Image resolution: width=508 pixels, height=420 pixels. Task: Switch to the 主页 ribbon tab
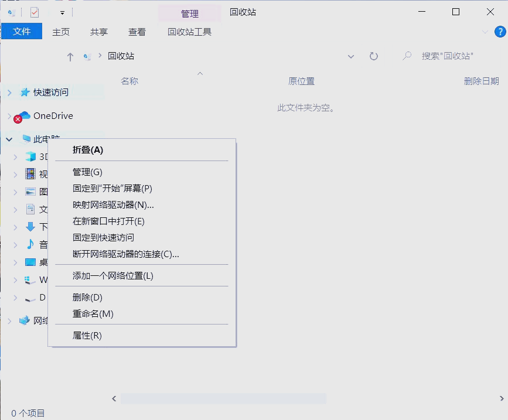point(61,32)
